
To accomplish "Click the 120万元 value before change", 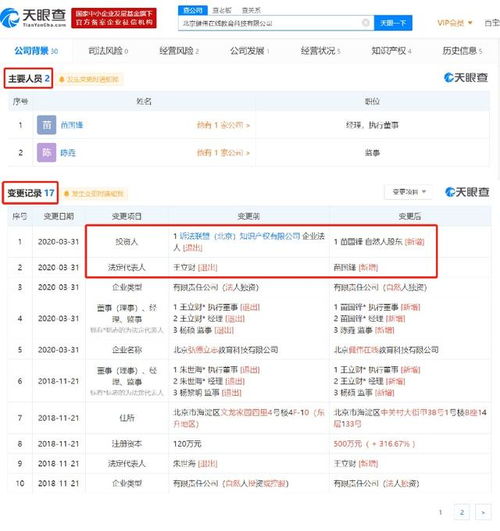I will (x=187, y=444).
